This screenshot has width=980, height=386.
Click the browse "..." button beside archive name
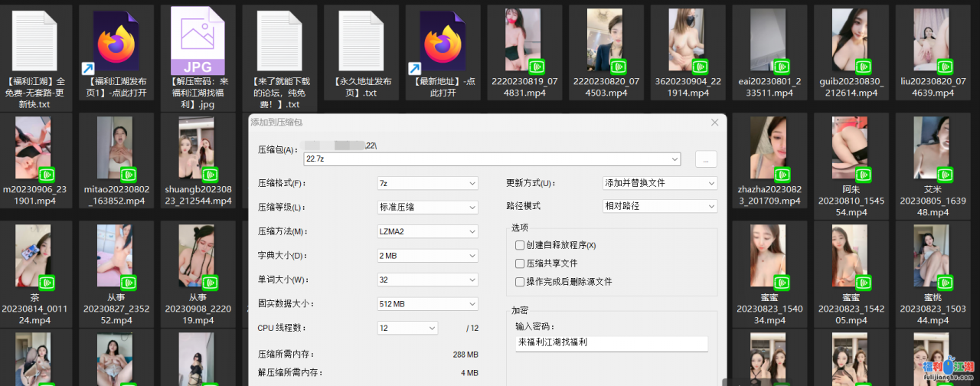click(706, 159)
